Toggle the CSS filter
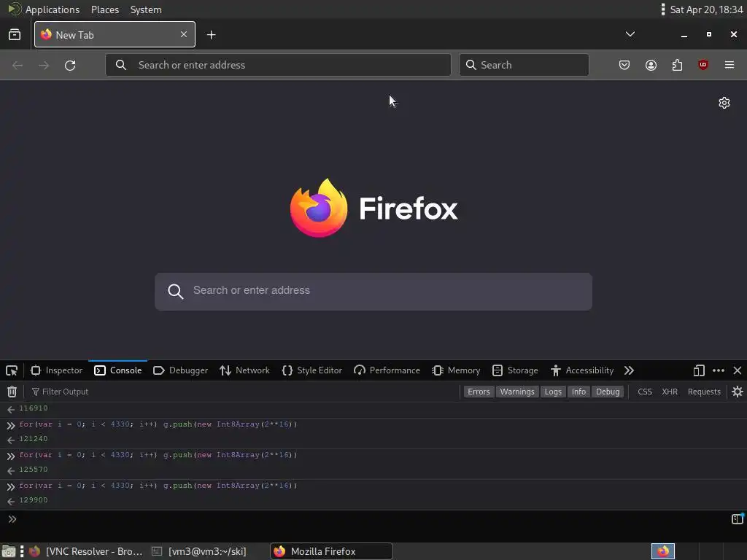The image size is (747, 560). 645,392
